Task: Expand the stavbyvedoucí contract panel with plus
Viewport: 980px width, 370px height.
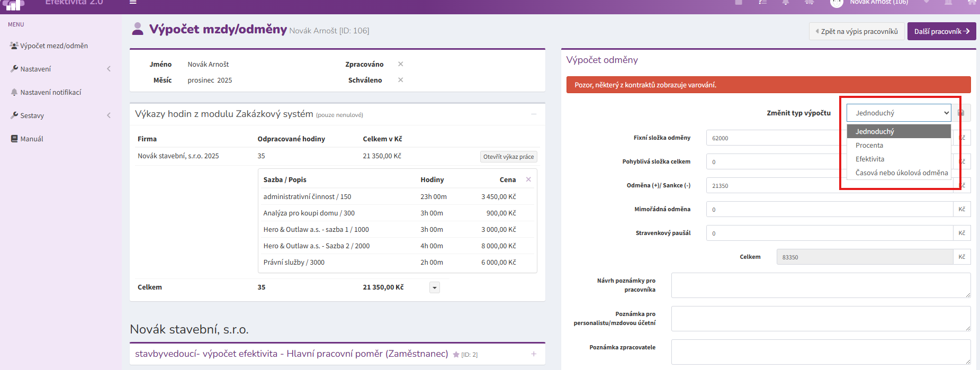Action: pyautogui.click(x=534, y=354)
